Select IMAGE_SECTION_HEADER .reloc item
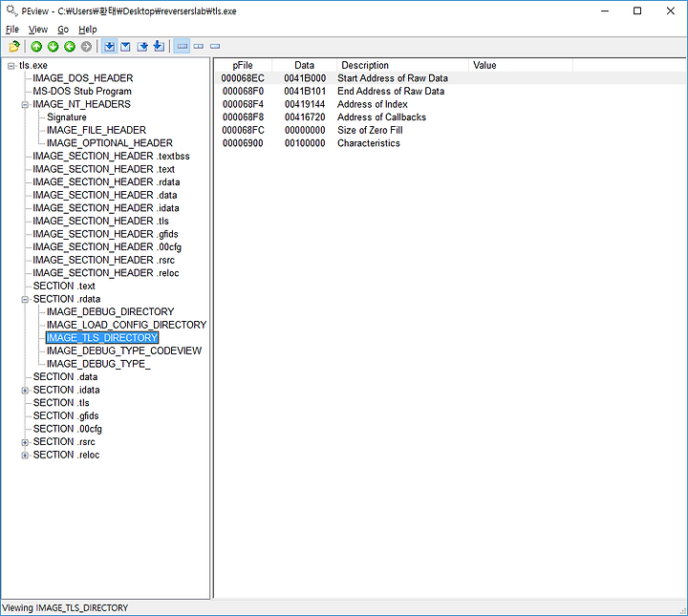Image resolution: width=688 pixels, height=616 pixels. tap(106, 273)
